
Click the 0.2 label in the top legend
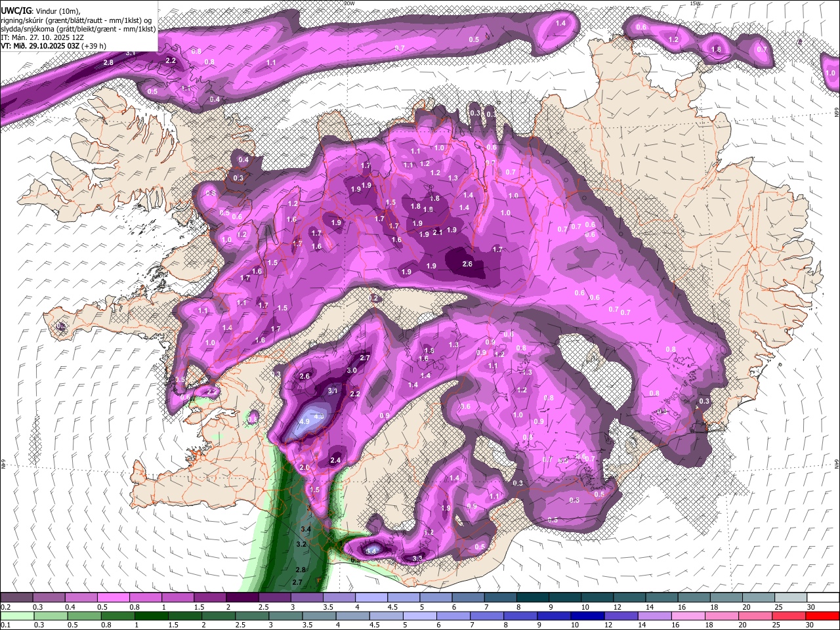tap(5, 607)
